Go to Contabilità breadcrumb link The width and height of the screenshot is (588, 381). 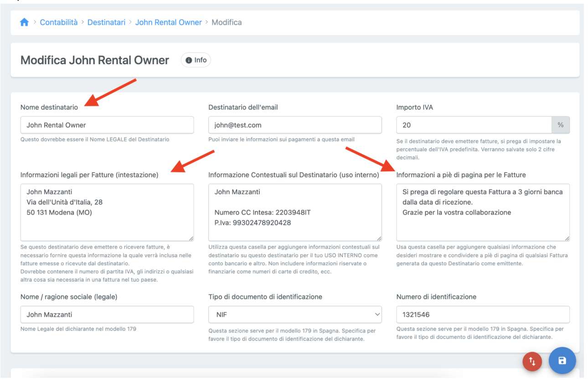59,22
